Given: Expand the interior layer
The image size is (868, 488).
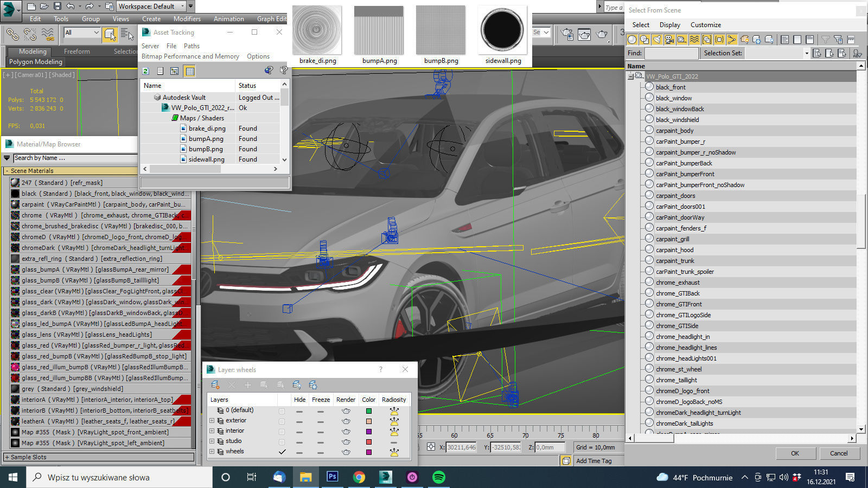Looking at the screenshot, I should (x=212, y=431).
